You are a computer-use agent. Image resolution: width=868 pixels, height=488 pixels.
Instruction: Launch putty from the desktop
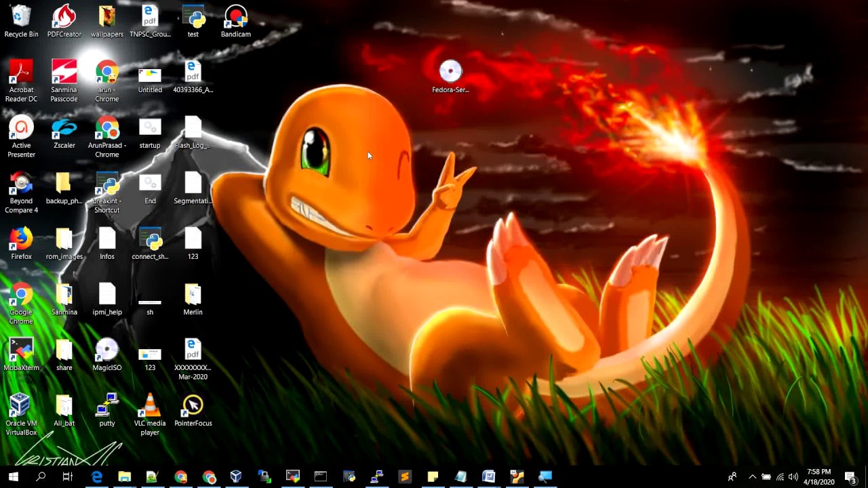[107, 410]
